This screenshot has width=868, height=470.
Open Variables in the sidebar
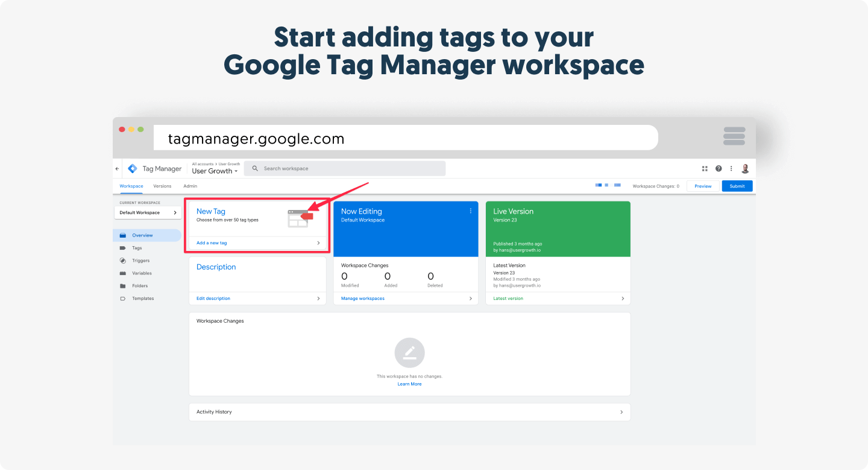click(x=142, y=273)
